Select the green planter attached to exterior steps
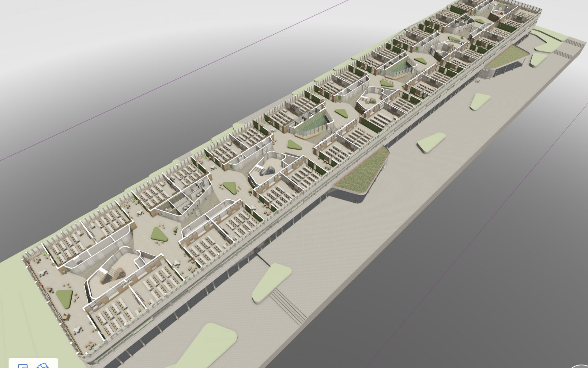Image resolution: width=588 pixels, height=368 pixels. (x=271, y=283)
